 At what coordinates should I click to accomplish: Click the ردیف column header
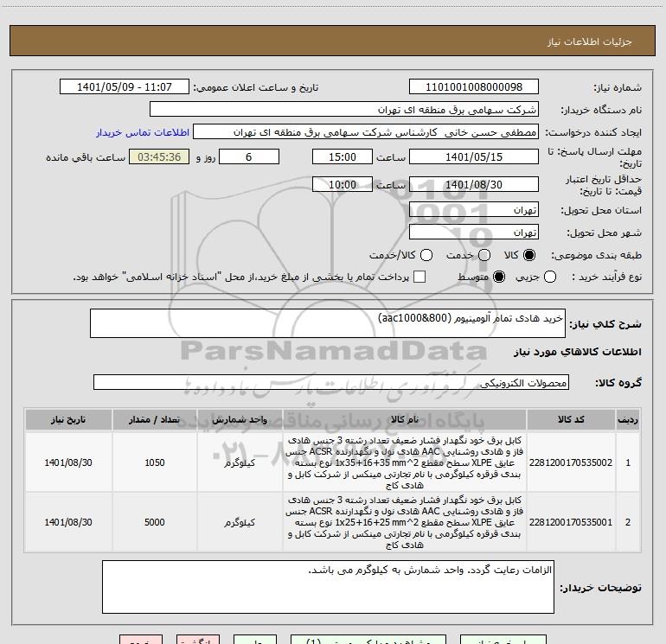pyautogui.click(x=628, y=420)
